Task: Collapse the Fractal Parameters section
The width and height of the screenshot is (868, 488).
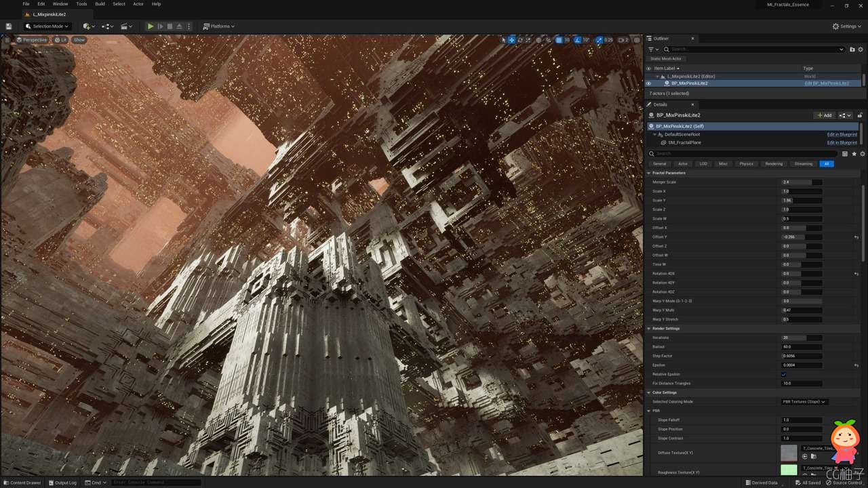Action: 649,173
